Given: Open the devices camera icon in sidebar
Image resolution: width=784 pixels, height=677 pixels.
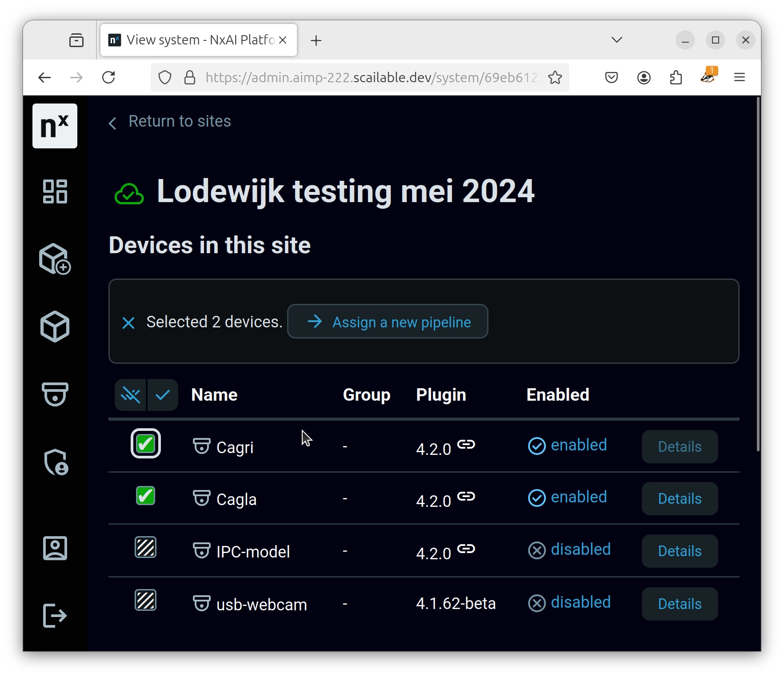Looking at the screenshot, I should [55, 394].
